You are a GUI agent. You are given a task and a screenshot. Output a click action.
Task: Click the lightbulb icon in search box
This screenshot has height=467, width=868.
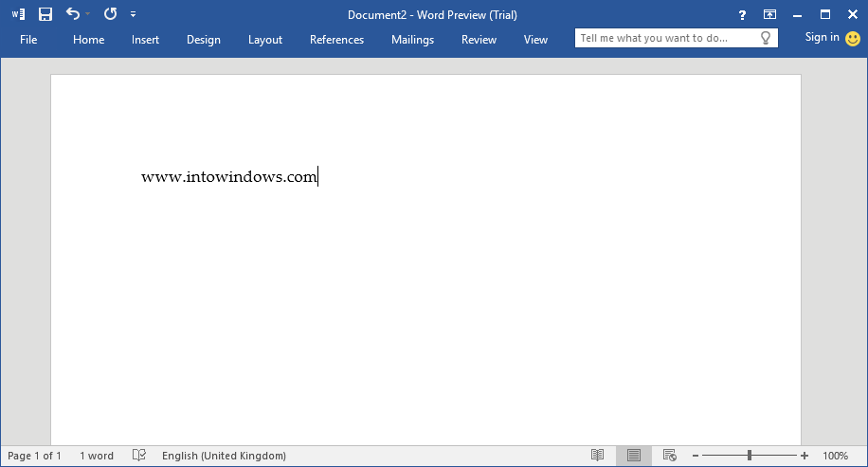pyautogui.click(x=766, y=38)
